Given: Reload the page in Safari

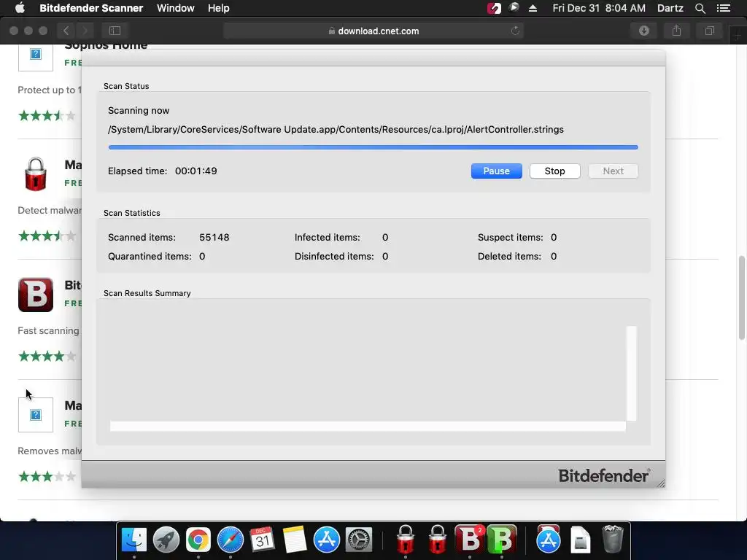Looking at the screenshot, I should pyautogui.click(x=515, y=31).
